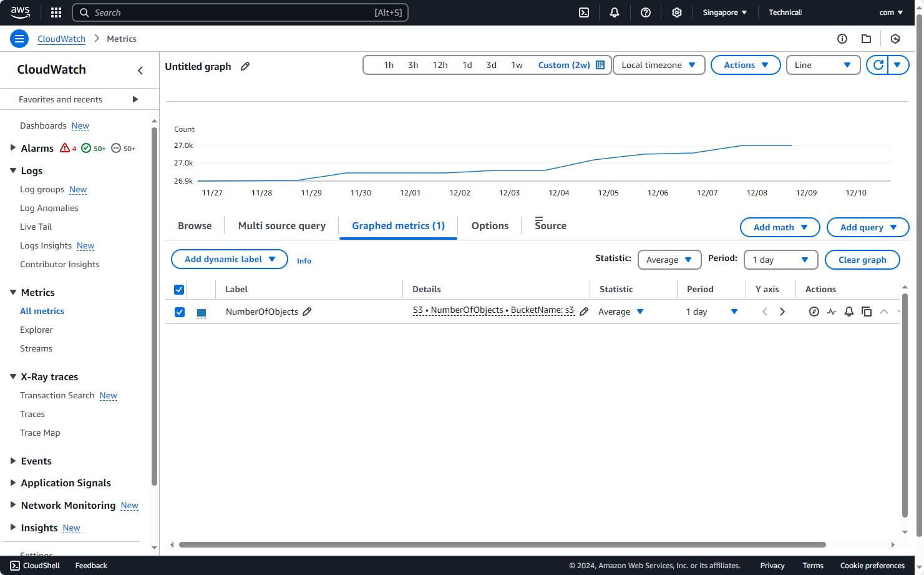Open the S3 NumberOfObjects details text
The width and height of the screenshot is (924, 575).
[x=494, y=310]
